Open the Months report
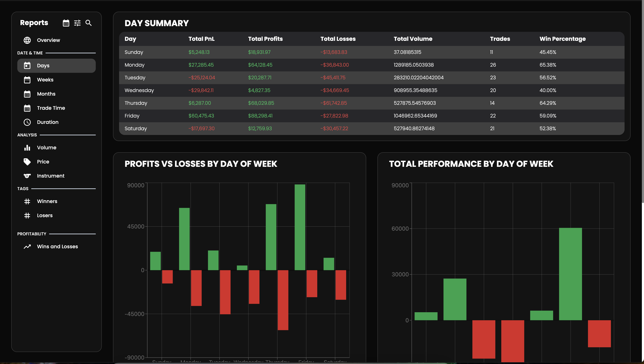Screen dimensions: 644x364 [46, 94]
